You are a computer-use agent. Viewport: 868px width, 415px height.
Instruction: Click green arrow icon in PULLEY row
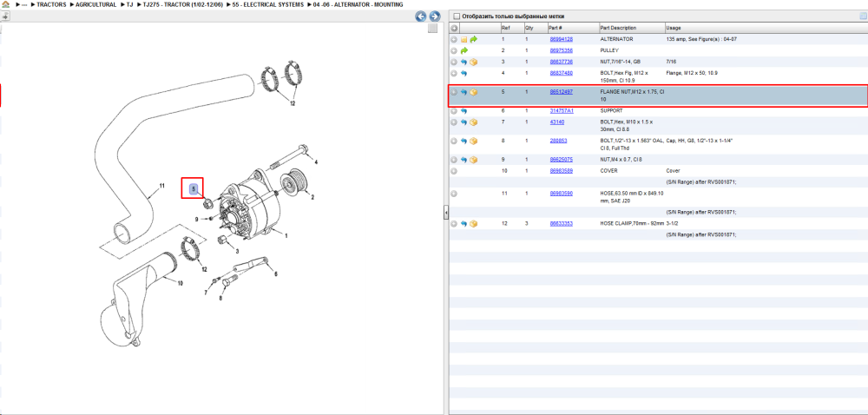(464, 51)
